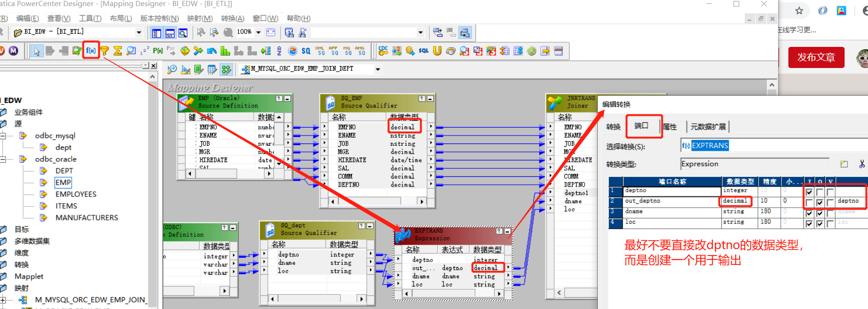Click the Overview window magnifier icon
Image resolution: width=868 pixels, height=309 pixels.
(183, 33)
